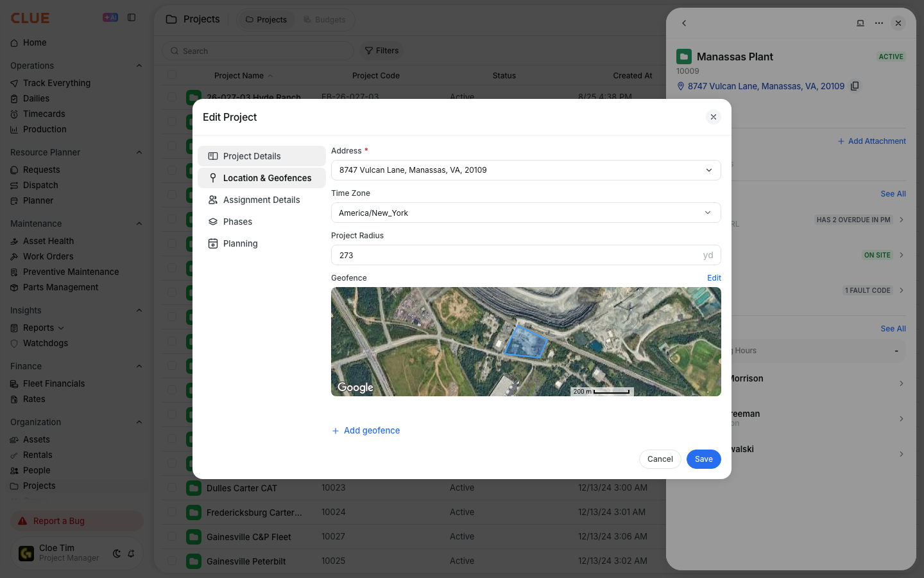The height and width of the screenshot is (578, 924).
Task: Collapse the Operations section
Action: [139, 66]
